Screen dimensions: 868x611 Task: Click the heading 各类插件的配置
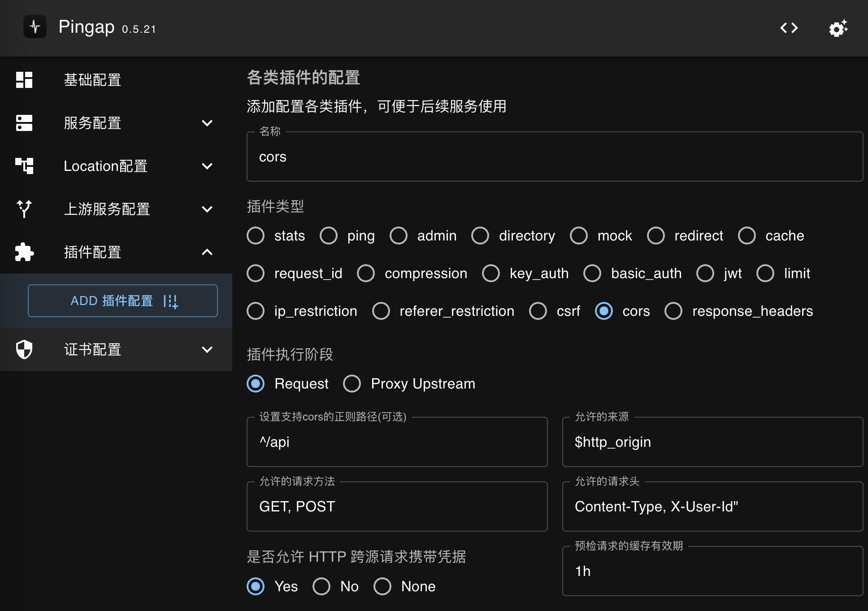(304, 78)
